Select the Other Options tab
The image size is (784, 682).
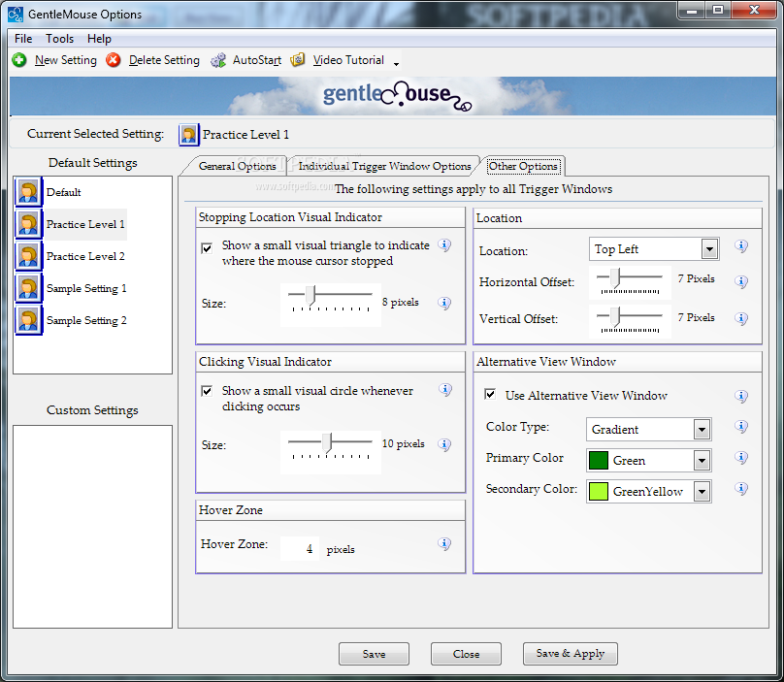coord(523,166)
